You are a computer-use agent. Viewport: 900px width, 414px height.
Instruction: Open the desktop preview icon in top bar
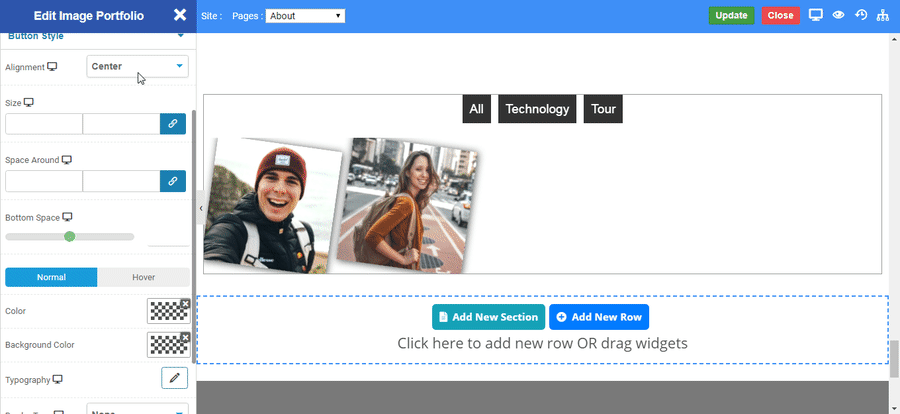click(816, 15)
